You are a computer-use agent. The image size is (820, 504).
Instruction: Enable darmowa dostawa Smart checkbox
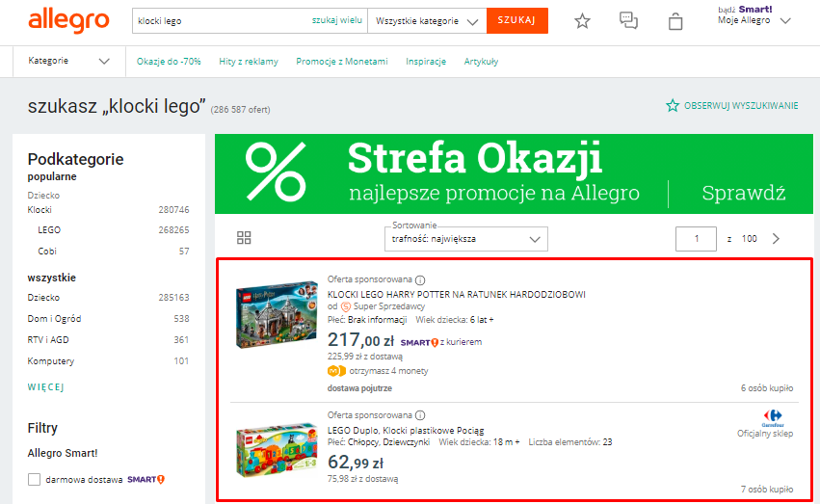[34, 480]
